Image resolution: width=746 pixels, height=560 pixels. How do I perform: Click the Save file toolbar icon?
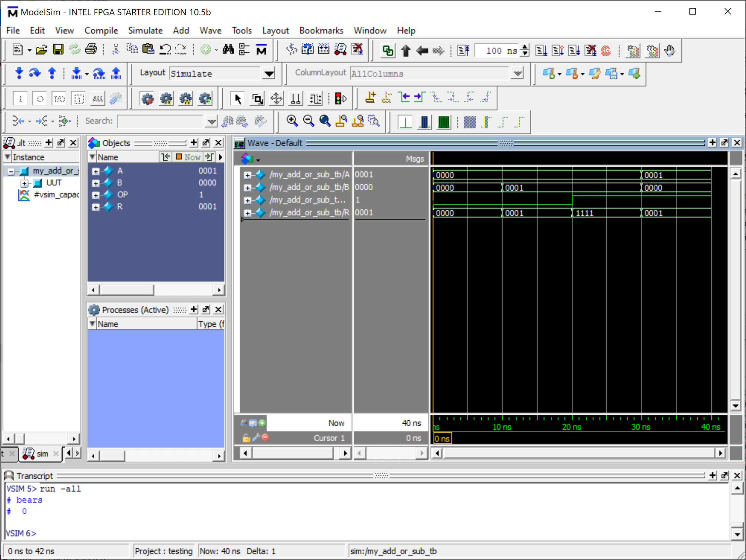[58, 50]
